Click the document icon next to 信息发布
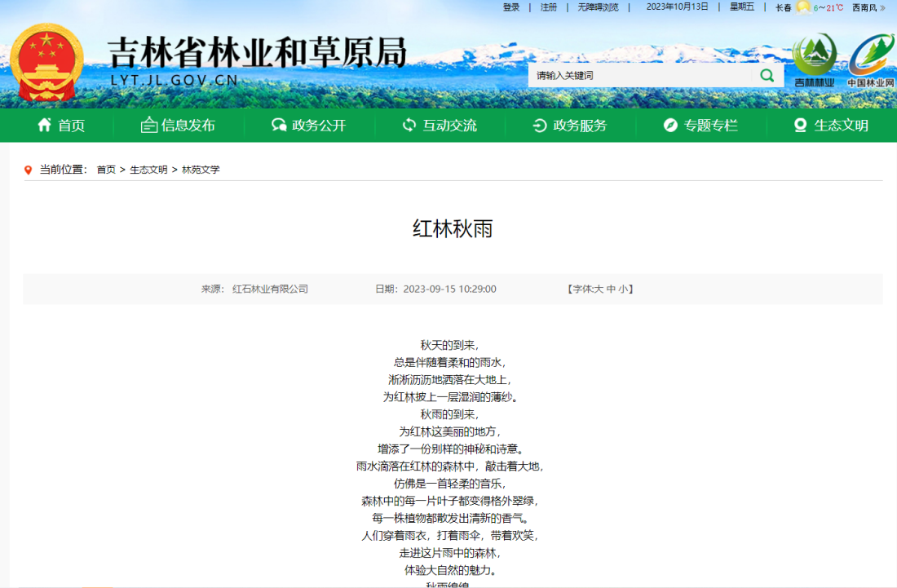The width and height of the screenshot is (897, 588). (x=148, y=126)
